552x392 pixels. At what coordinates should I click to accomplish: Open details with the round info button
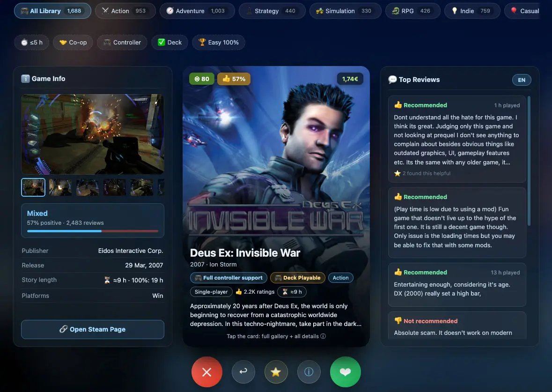pos(309,371)
